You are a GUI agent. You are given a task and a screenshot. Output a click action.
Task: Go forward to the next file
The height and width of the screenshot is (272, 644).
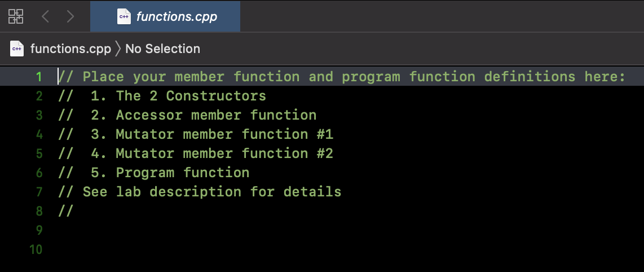click(70, 16)
